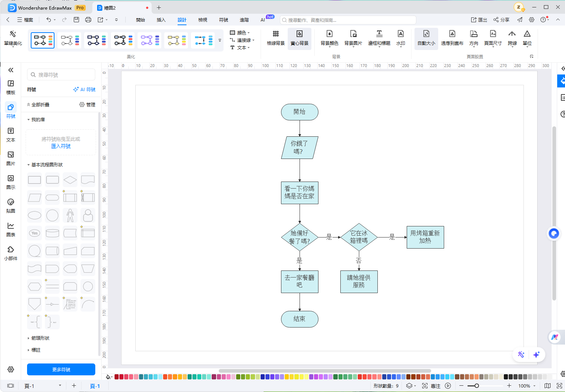Open the 圖表 charts sidebar panel
The image size is (565, 392).
tap(11, 230)
